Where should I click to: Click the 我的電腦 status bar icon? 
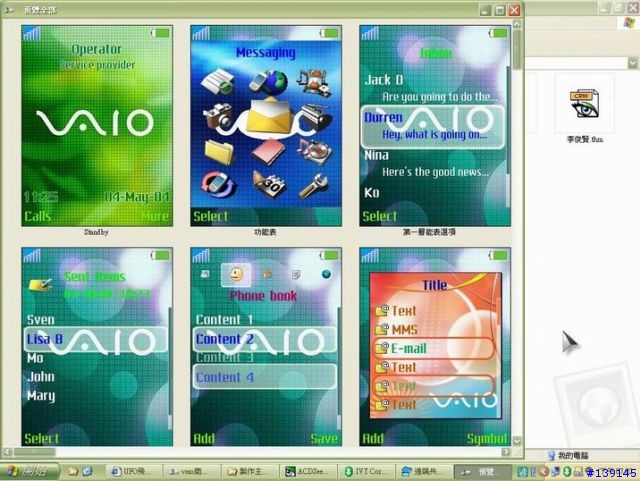coord(551,455)
